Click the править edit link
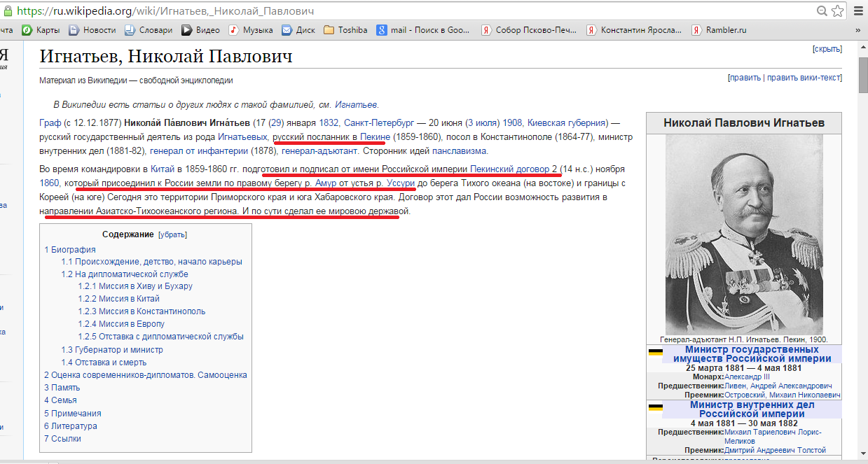 (x=745, y=78)
